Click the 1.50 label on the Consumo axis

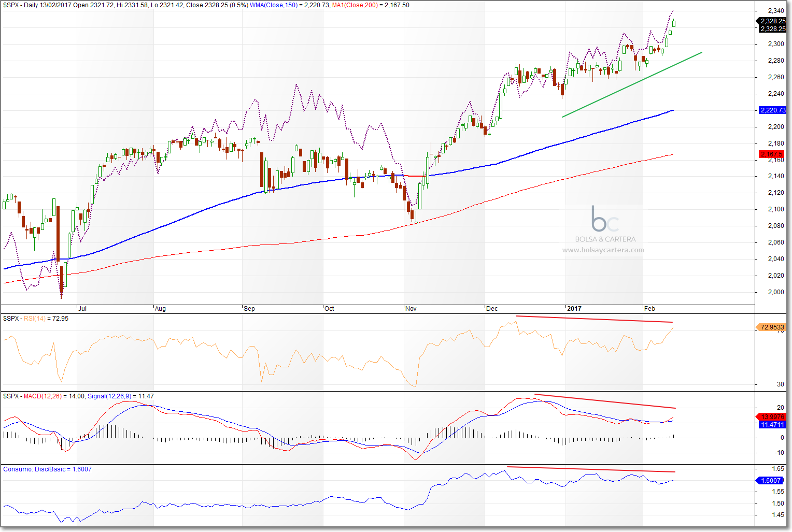click(778, 504)
